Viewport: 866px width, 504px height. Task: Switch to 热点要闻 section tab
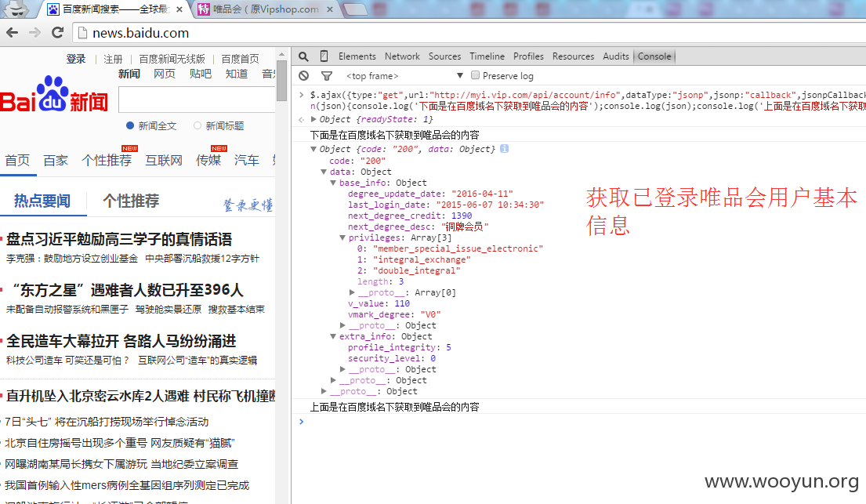[x=42, y=201]
